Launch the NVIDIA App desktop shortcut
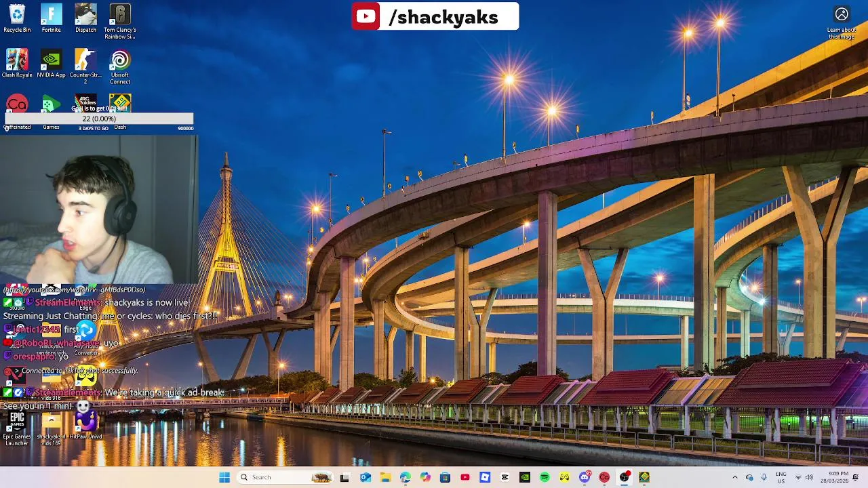Image resolution: width=868 pixels, height=488 pixels. (x=51, y=64)
